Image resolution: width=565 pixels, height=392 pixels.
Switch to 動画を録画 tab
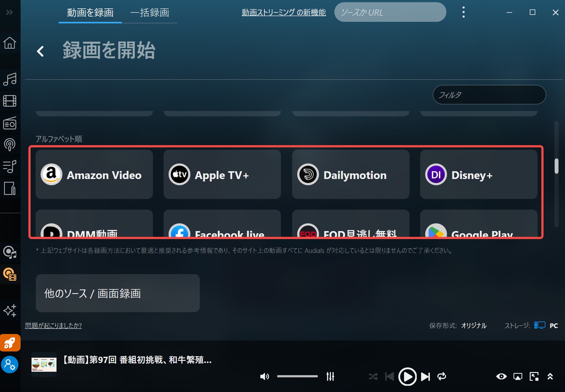point(90,12)
